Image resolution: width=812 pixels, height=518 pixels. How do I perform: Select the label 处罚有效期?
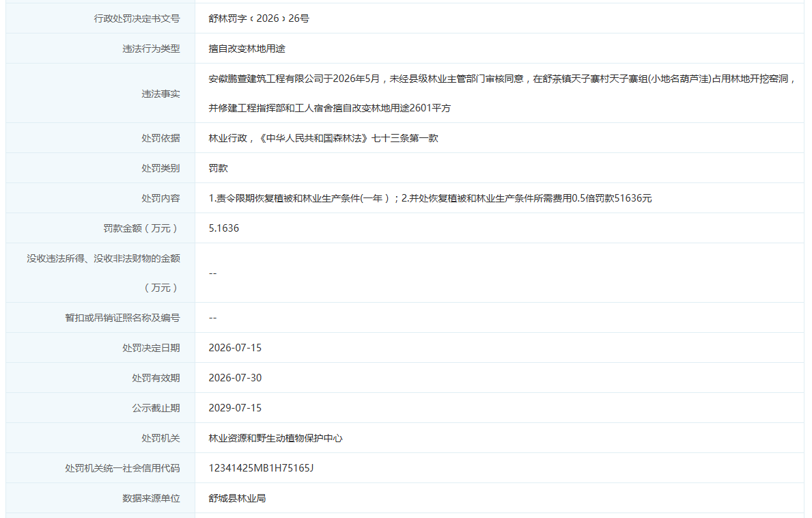(x=156, y=378)
